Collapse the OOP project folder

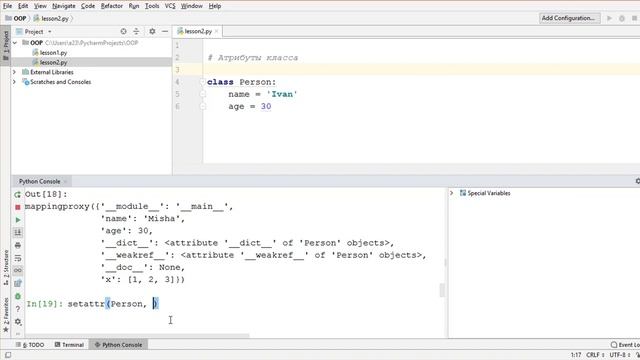coord(15,42)
